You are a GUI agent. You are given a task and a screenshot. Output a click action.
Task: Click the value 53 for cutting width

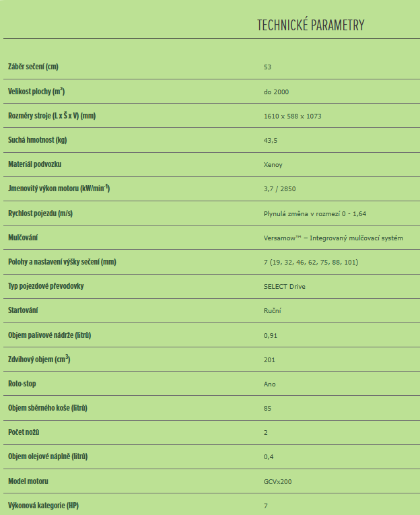[x=267, y=67]
